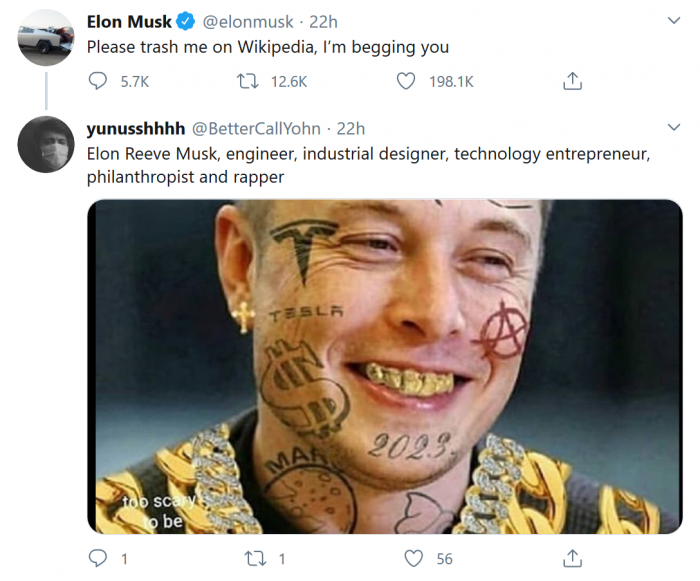Open the top tweet's more options chevron
This screenshot has height=581, width=700.
coord(673,21)
